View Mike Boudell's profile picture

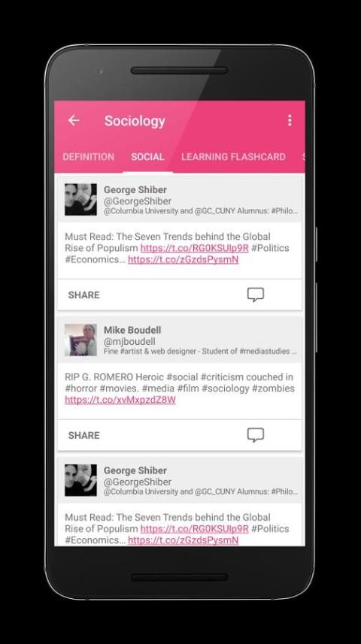coord(80,340)
